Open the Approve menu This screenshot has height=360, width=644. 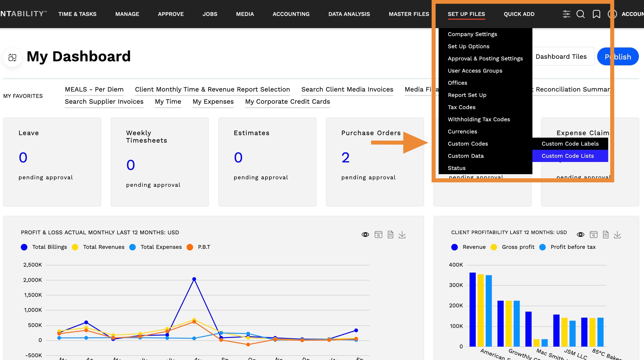coord(171,14)
